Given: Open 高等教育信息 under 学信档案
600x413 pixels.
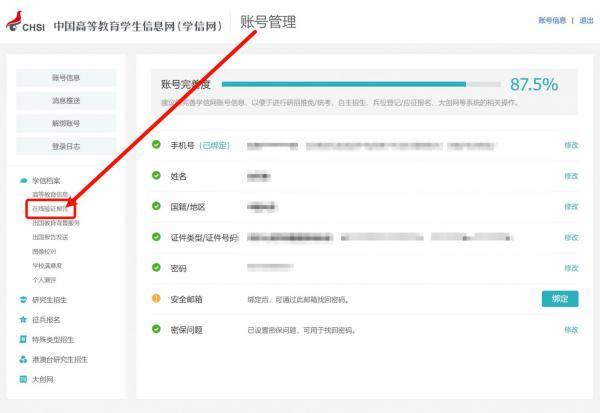Looking at the screenshot, I should tap(50, 194).
